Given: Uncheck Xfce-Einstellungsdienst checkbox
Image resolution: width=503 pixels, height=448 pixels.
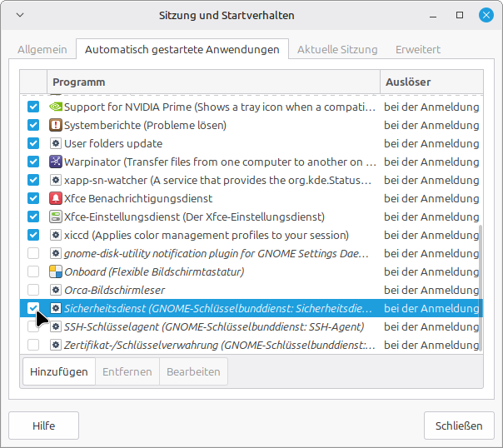Looking at the screenshot, I should pyautogui.click(x=33, y=217).
